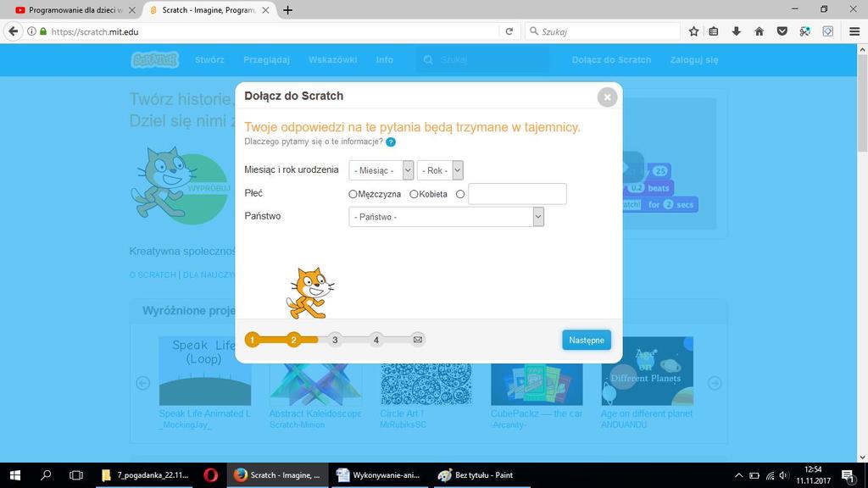This screenshot has height=488, width=868.
Task: Click the taskbar search magnifier icon
Action: point(46,475)
